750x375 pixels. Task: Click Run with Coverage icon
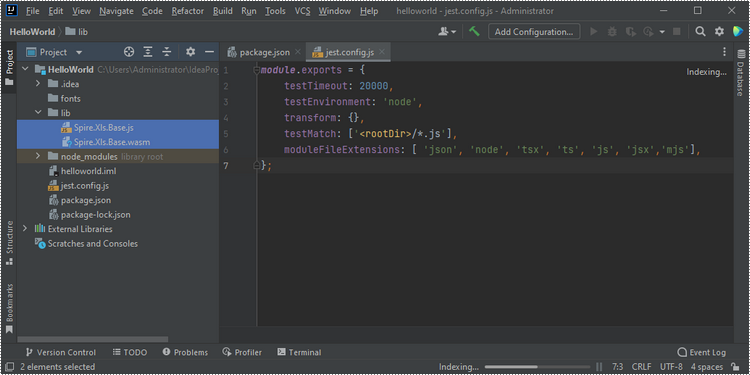tap(630, 32)
